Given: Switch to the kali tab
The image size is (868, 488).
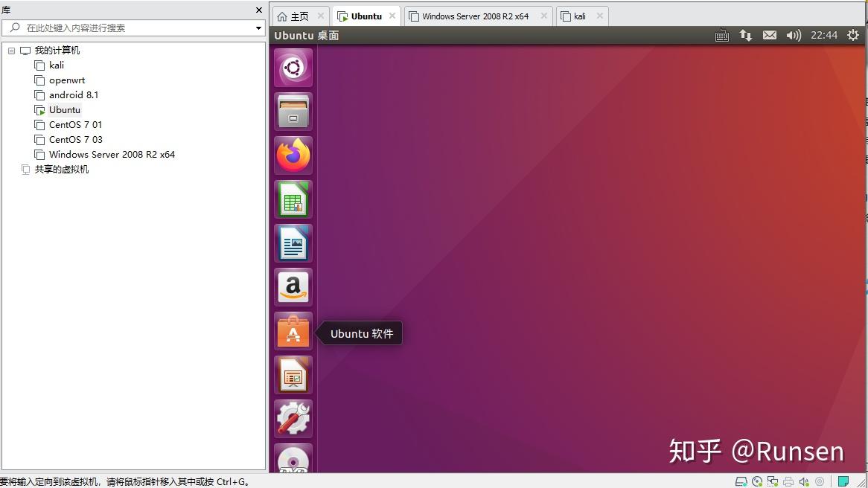Looking at the screenshot, I should pyautogui.click(x=573, y=16).
